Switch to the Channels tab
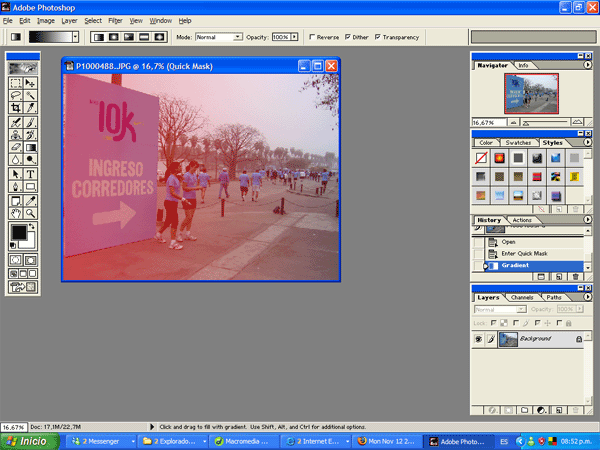The height and width of the screenshot is (450, 600). click(522, 297)
